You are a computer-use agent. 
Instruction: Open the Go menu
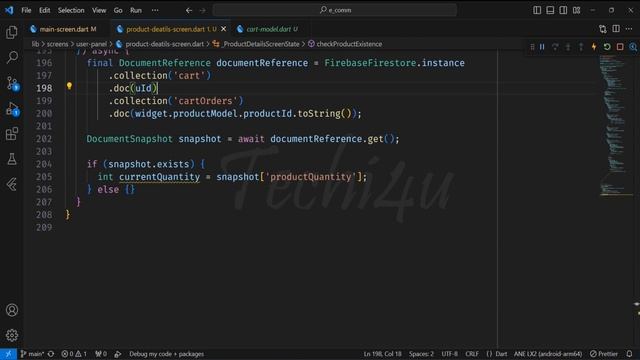tap(118, 10)
